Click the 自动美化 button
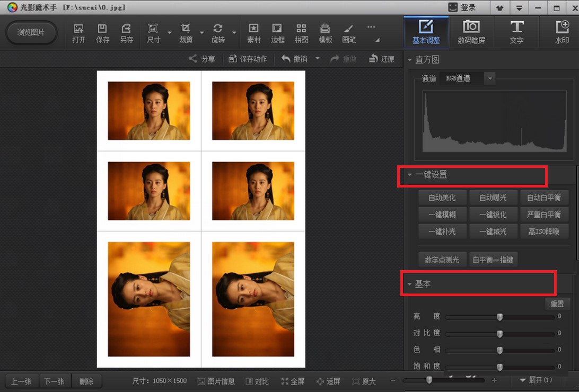 (x=442, y=198)
